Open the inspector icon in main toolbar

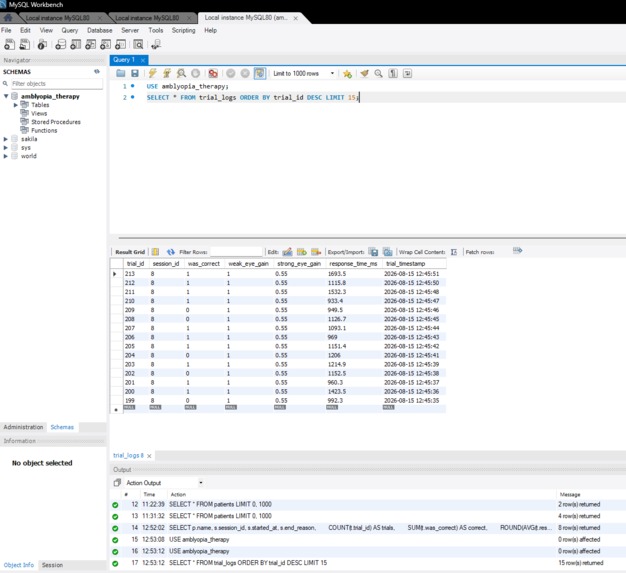tap(42, 45)
